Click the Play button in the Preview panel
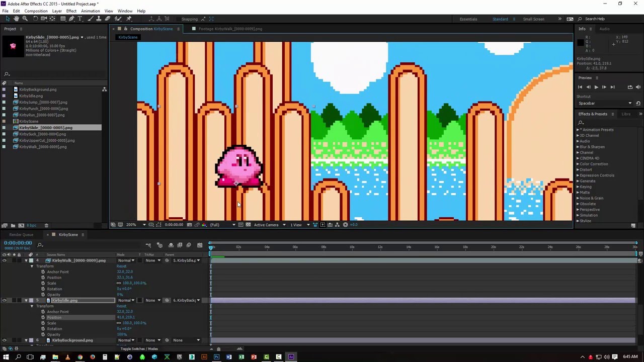Viewport: 644px width, 362px height. tap(596, 87)
